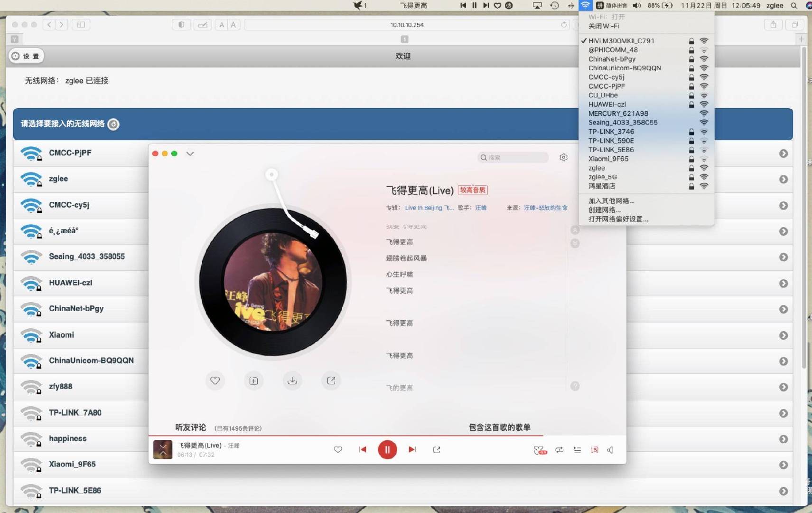
Task: Expand arrow for Xiaomi network row
Action: point(784,335)
